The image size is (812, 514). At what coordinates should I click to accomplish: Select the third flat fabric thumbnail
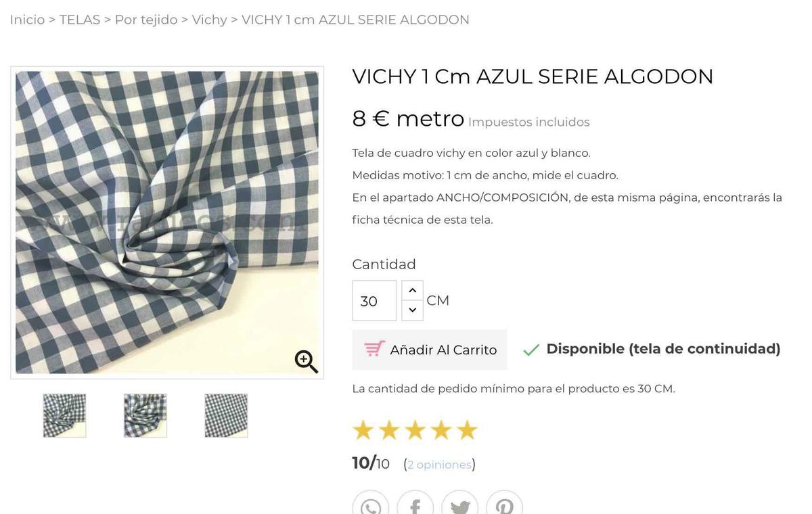pyautogui.click(x=226, y=415)
